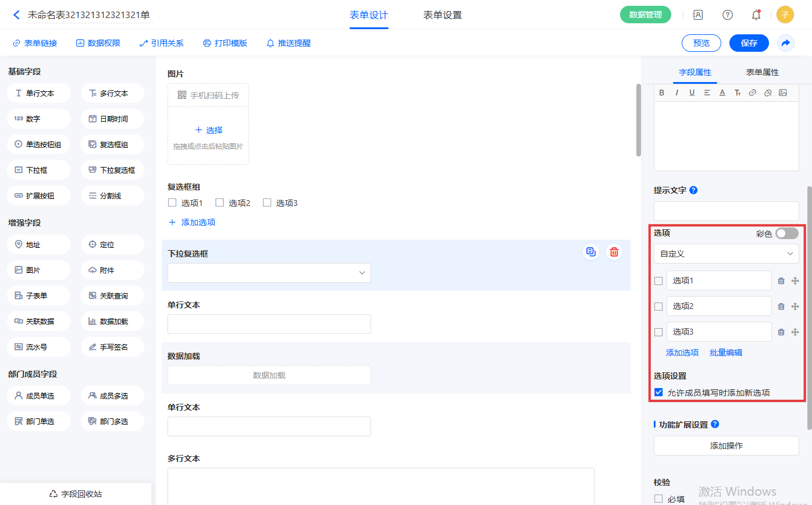Open the help question mark icon in header
Screen dimensions: 812x505
tap(727, 15)
